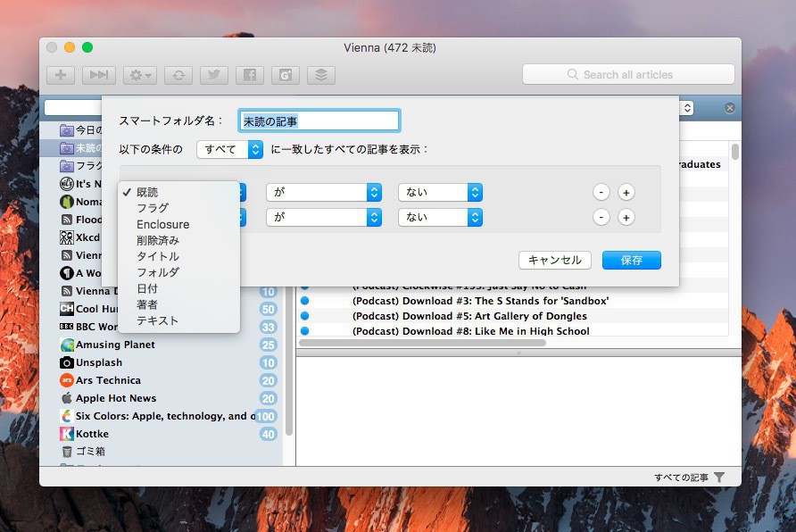Click the smart folder name text field
The image size is (796, 532).
[319, 121]
